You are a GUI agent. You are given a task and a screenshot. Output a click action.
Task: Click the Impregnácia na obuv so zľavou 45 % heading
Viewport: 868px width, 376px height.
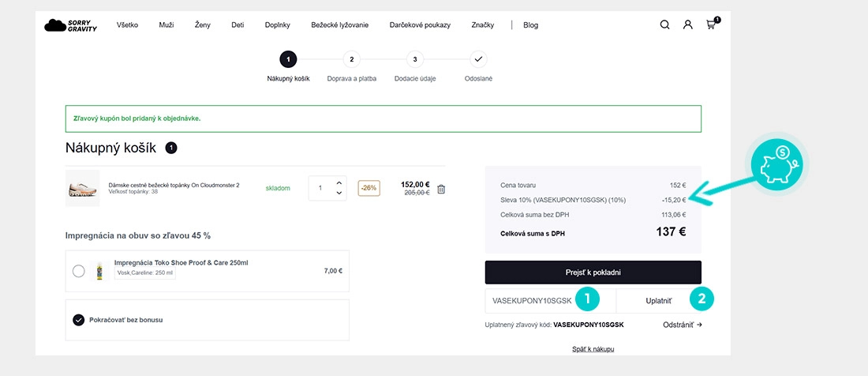[138, 235]
